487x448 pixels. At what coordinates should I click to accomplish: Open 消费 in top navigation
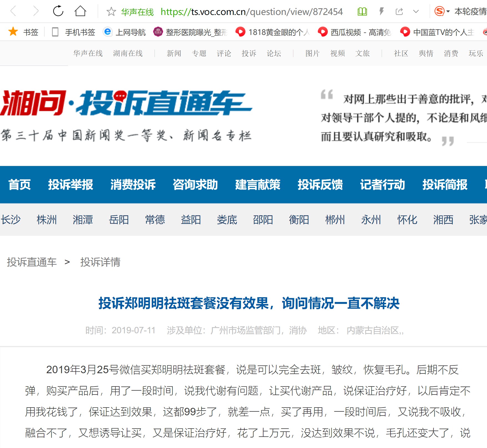pos(451,53)
